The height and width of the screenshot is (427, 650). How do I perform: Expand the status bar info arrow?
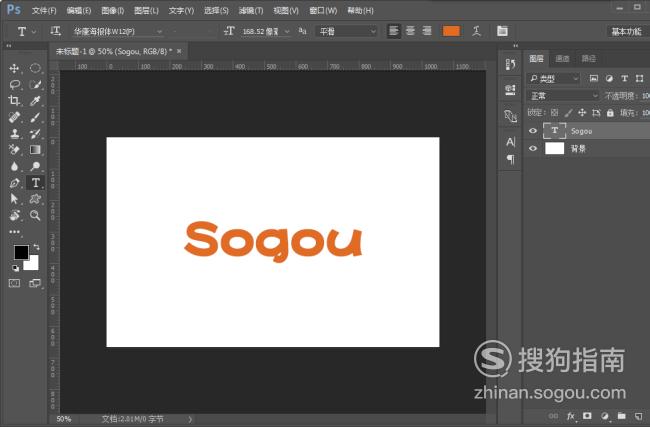[x=190, y=420]
